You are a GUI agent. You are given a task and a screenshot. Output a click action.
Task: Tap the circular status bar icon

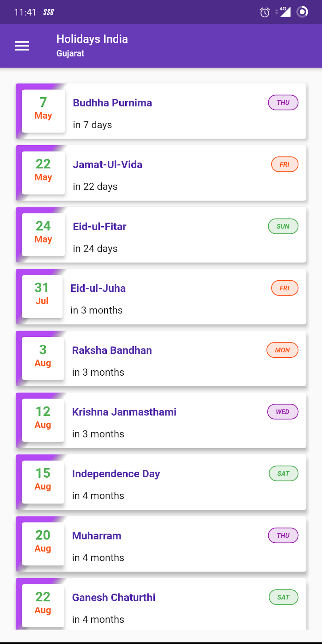coord(302,12)
